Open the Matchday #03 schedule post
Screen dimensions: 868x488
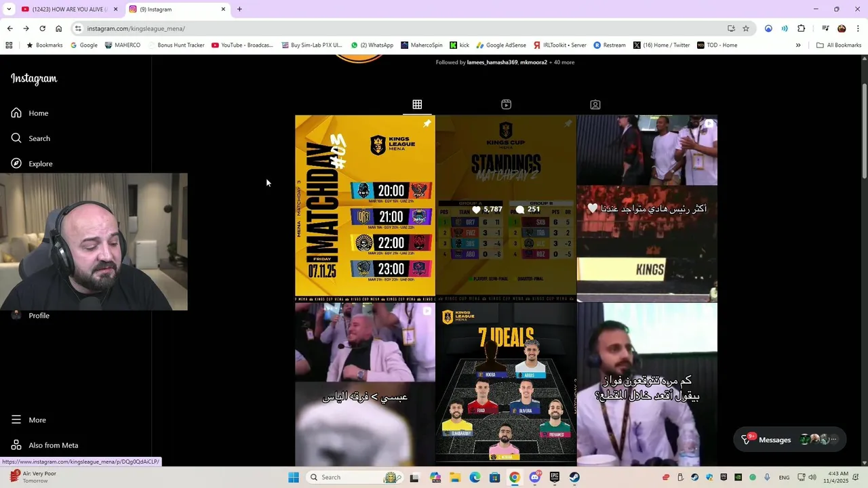pos(365,207)
